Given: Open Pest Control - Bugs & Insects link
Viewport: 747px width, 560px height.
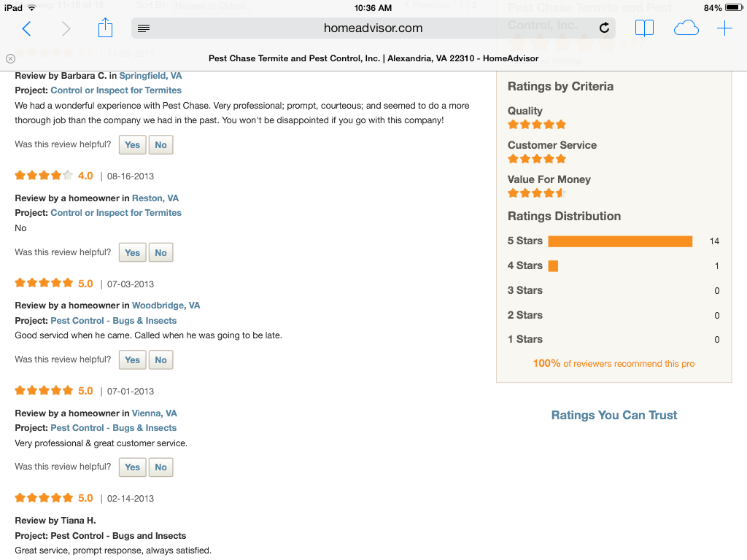Looking at the screenshot, I should click(x=114, y=321).
